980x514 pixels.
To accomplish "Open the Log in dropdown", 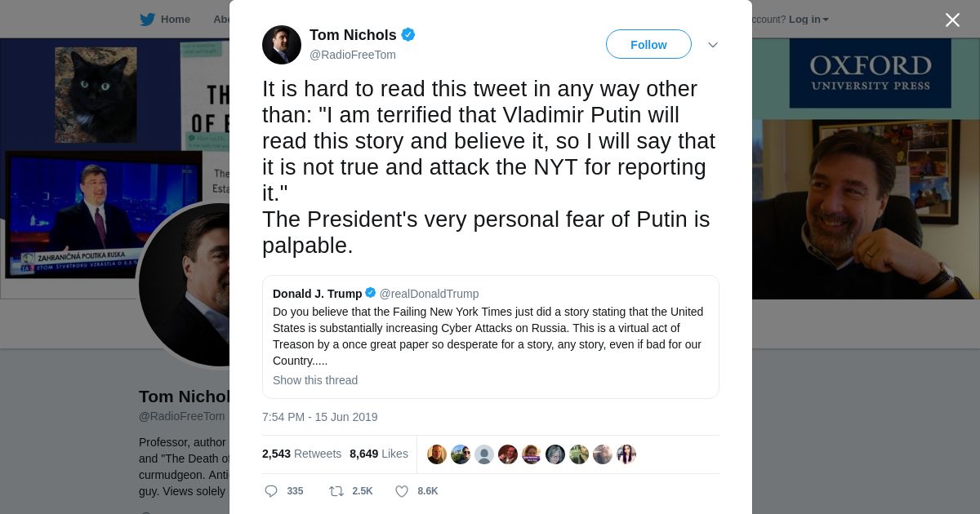I will pyautogui.click(x=808, y=20).
